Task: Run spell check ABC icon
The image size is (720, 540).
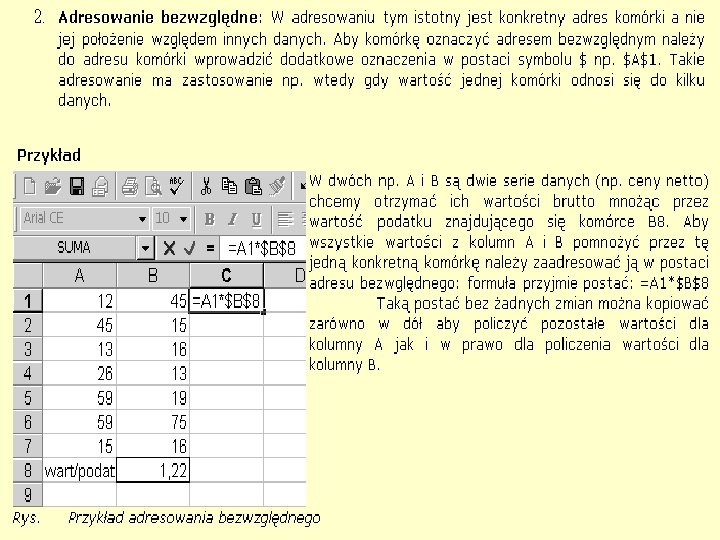Action: point(176,186)
